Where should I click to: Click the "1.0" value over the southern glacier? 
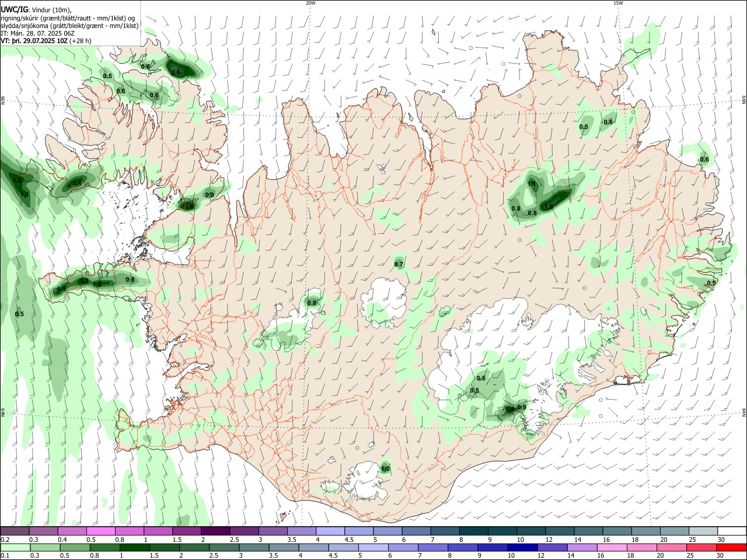(x=385, y=469)
